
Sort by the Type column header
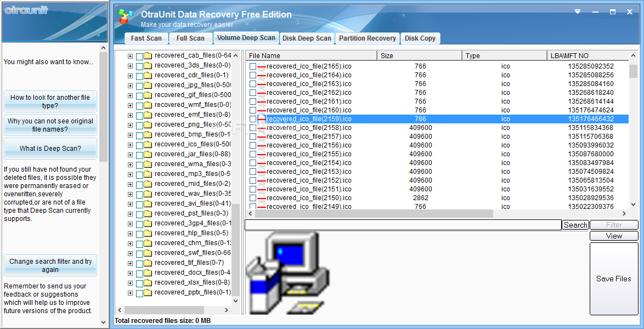tap(505, 55)
